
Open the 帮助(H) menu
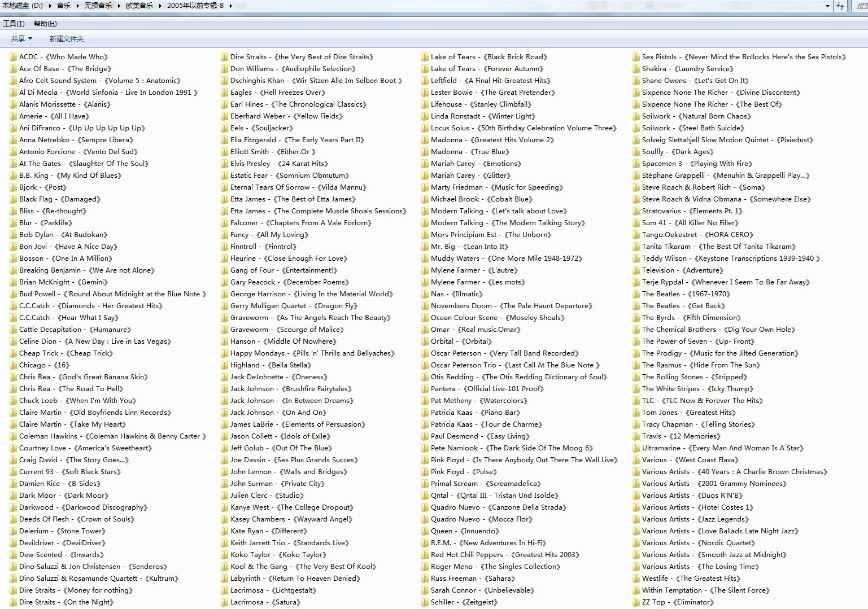(x=45, y=24)
